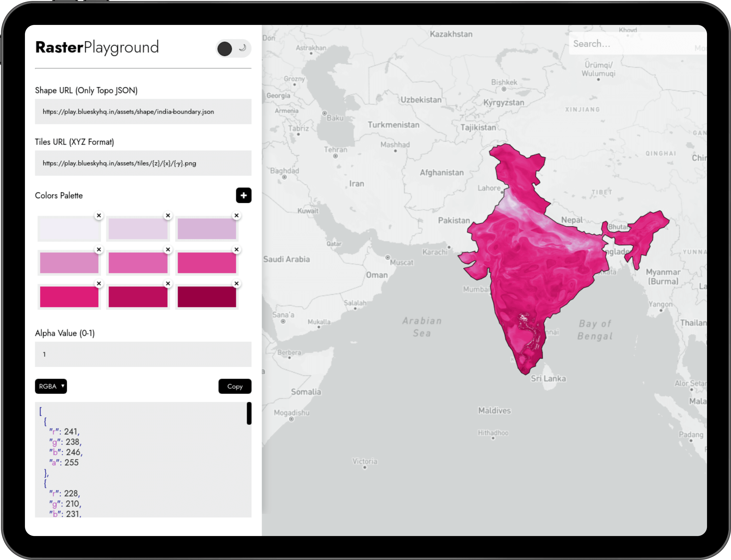Remove the second pale pink swatch
731x560 pixels.
pos(168,216)
